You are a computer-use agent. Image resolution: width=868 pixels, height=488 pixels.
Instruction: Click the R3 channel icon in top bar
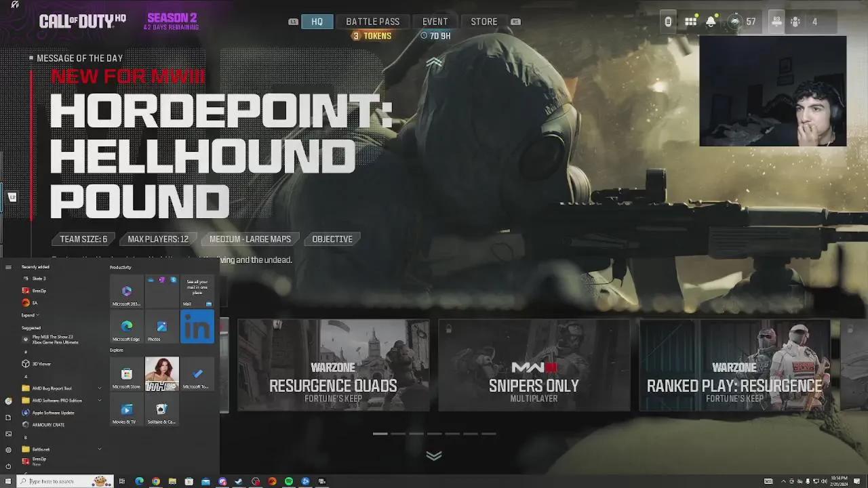point(776,22)
